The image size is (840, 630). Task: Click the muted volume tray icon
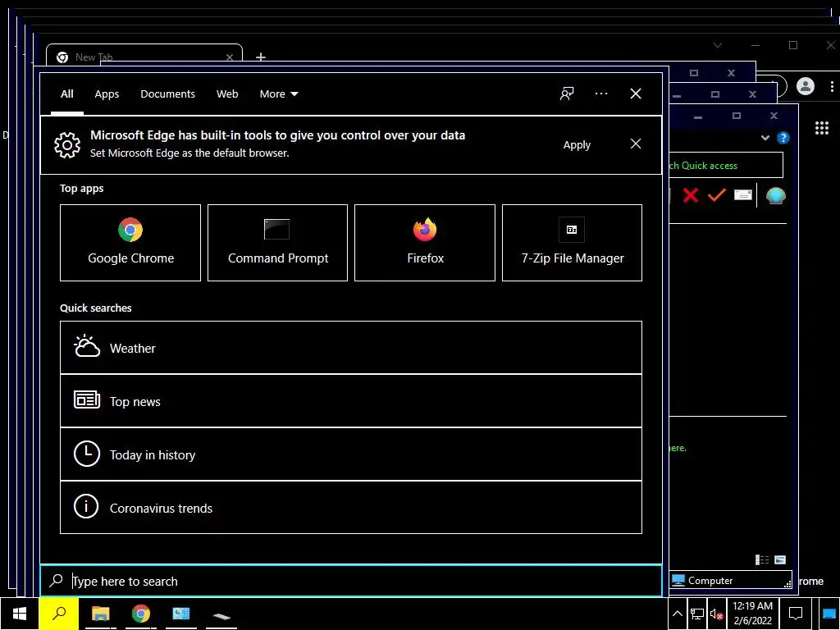click(717, 614)
